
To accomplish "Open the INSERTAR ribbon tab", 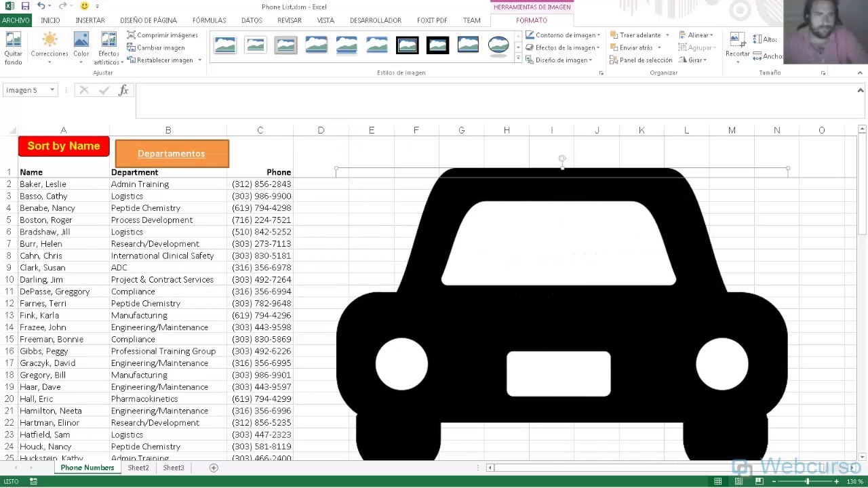I will (90, 20).
